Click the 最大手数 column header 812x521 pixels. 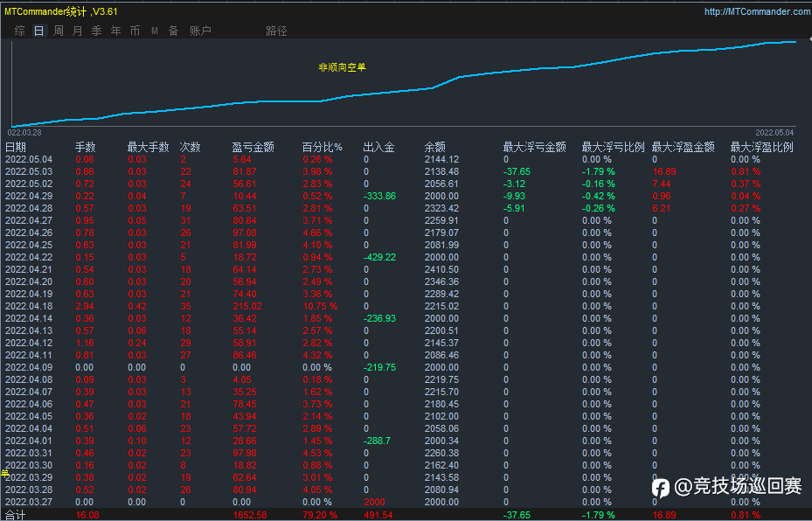point(148,147)
